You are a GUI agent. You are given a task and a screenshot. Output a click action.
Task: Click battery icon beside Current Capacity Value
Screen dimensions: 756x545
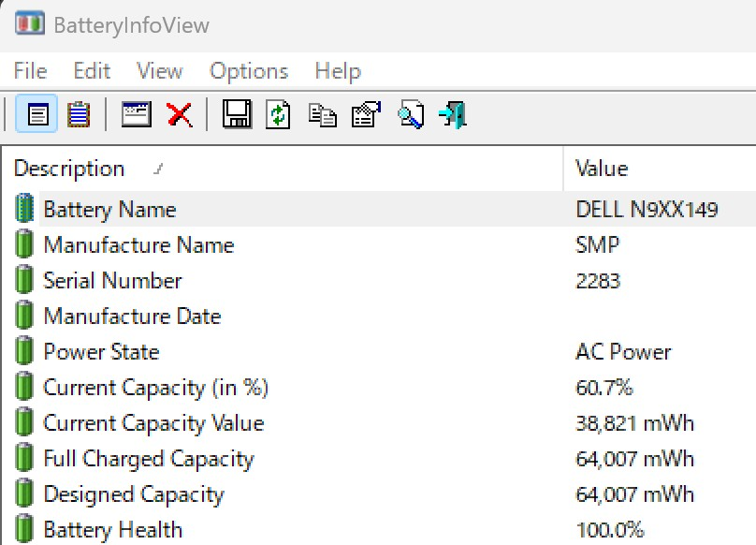point(24,421)
